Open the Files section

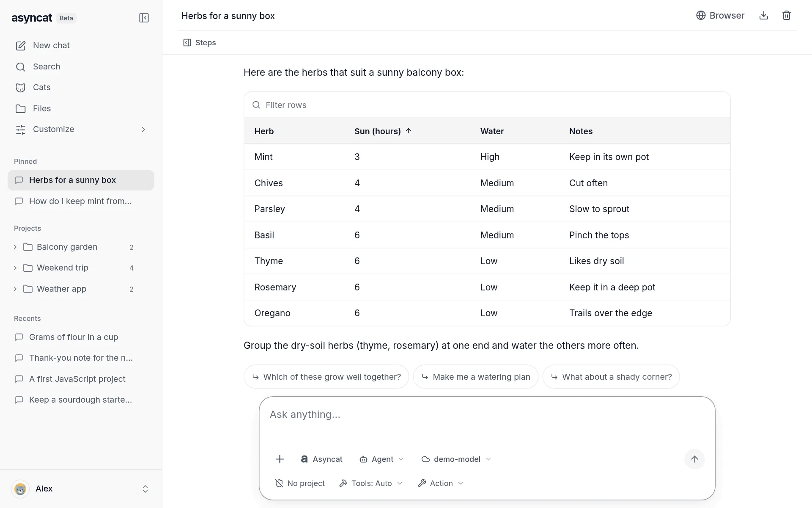coord(81,108)
